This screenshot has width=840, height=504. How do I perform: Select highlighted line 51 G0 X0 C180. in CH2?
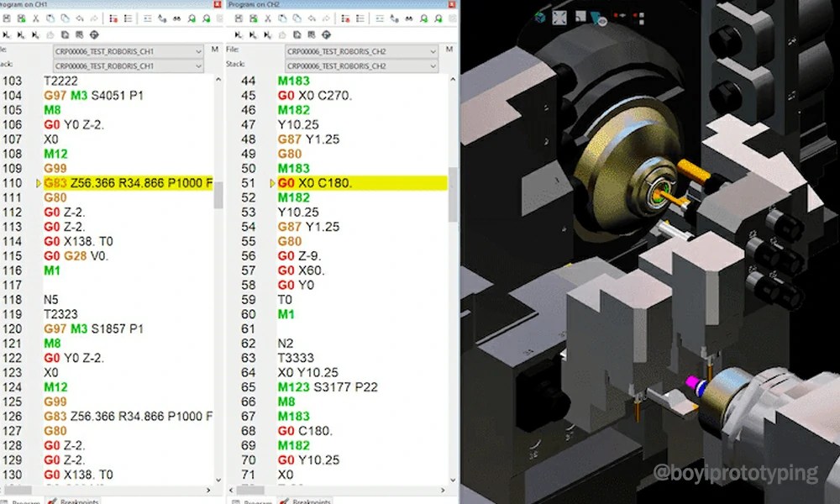point(362,183)
